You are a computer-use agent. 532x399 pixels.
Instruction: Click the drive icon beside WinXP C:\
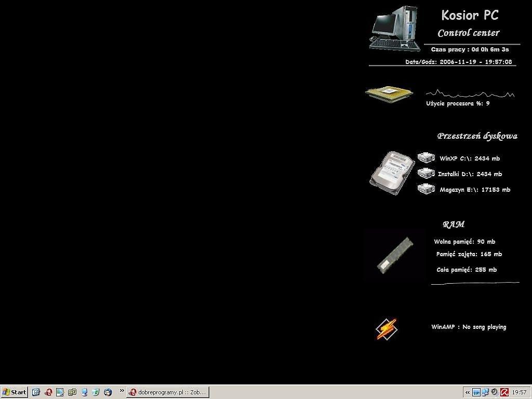click(x=426, y=157)
